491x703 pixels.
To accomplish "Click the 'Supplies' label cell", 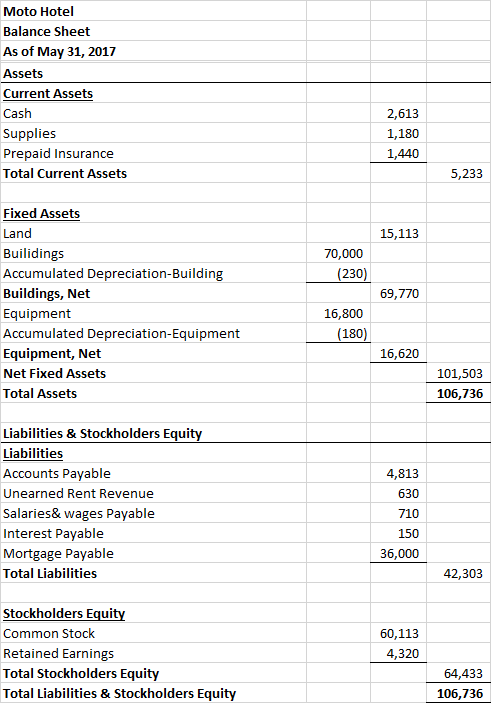I will [x=30, y=134].
